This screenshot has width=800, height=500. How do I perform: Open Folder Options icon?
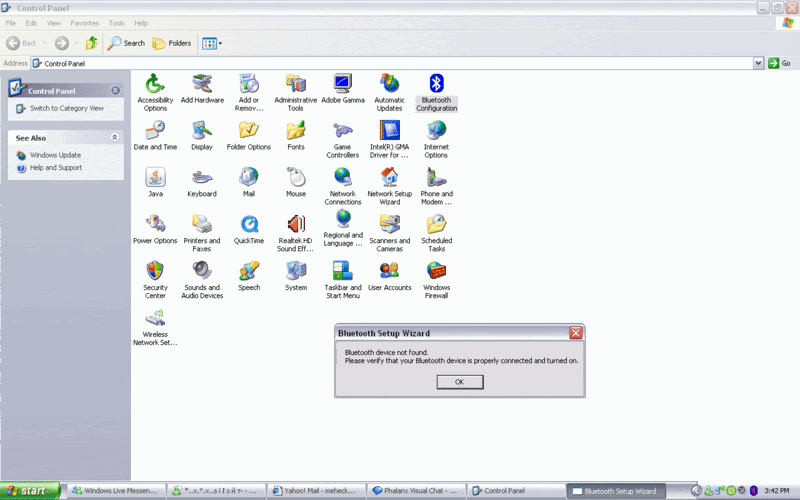click(249, 136)
